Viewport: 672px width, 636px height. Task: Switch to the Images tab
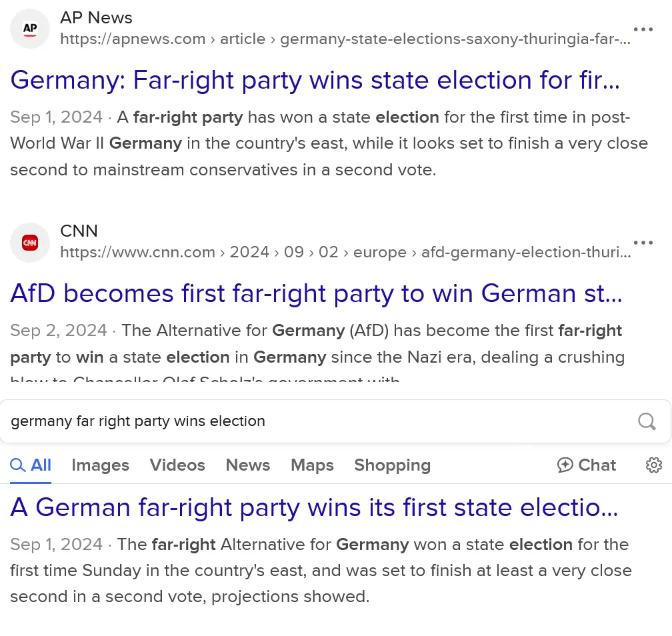coord(100,465)
